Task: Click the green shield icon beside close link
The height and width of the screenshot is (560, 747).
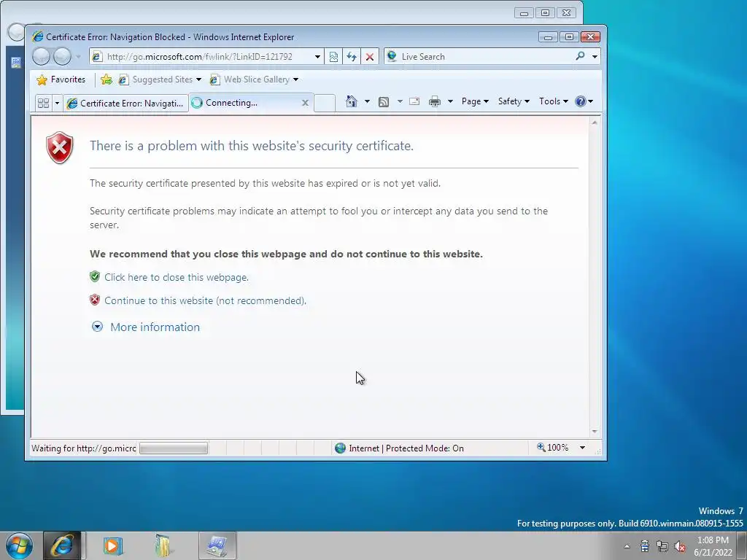Action: (95, 276)
